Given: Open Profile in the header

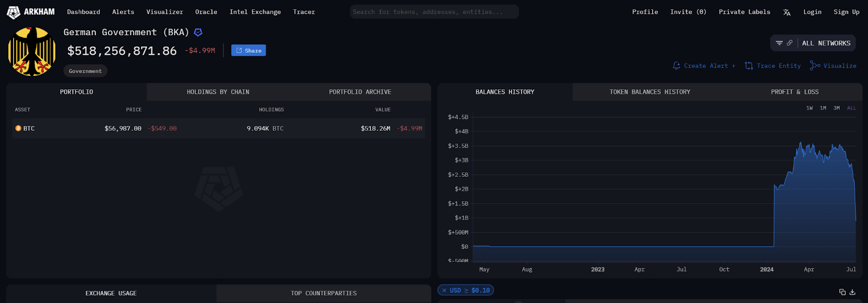Looking at the screenshot, I should 645,12.
